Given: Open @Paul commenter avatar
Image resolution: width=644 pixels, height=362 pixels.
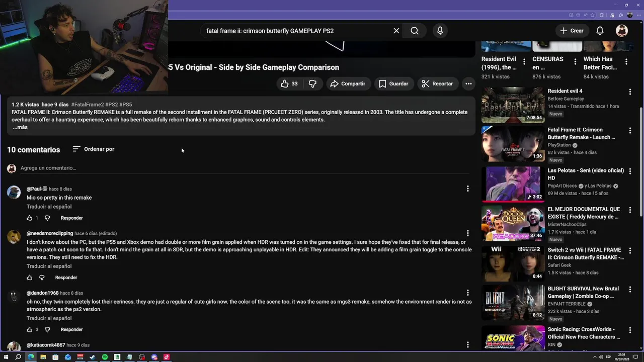Looking at the screenshot, I should click(x=14, y=192).
